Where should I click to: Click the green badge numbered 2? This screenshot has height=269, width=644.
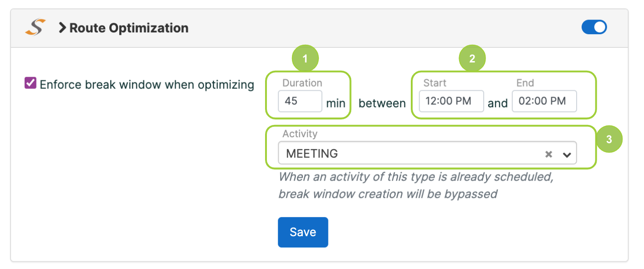point(472,58)
